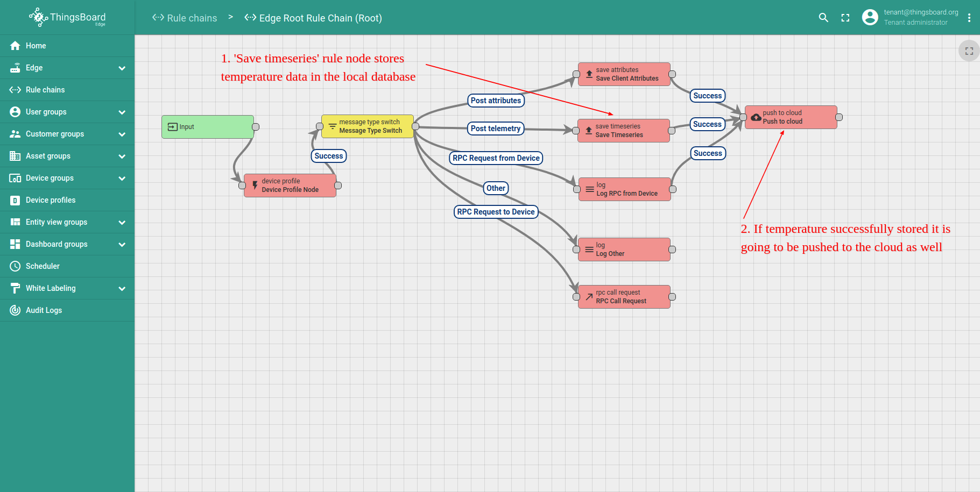Click the Save Timeseries upload icon
Viewport: 980px width, 492px height.
coord(589,131)
